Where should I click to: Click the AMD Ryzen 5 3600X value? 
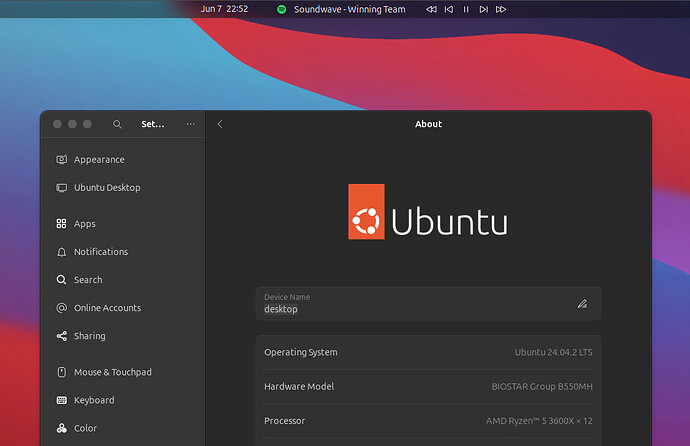pyautogui.click(x=539, y=421)
